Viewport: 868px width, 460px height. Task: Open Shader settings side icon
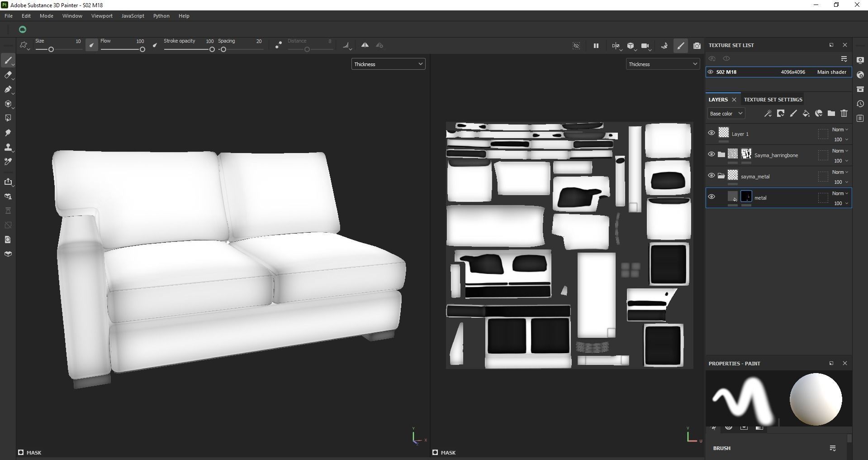[x=860, y=75]
